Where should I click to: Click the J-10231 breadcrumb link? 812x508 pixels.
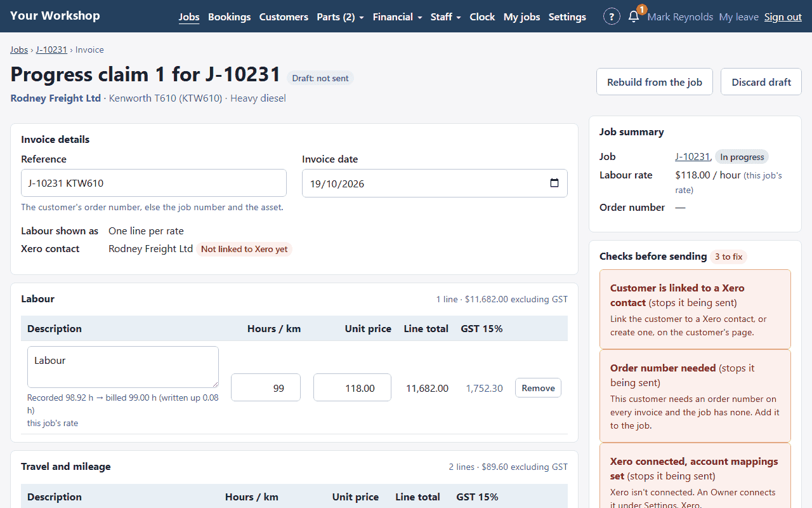click(51, 50)
